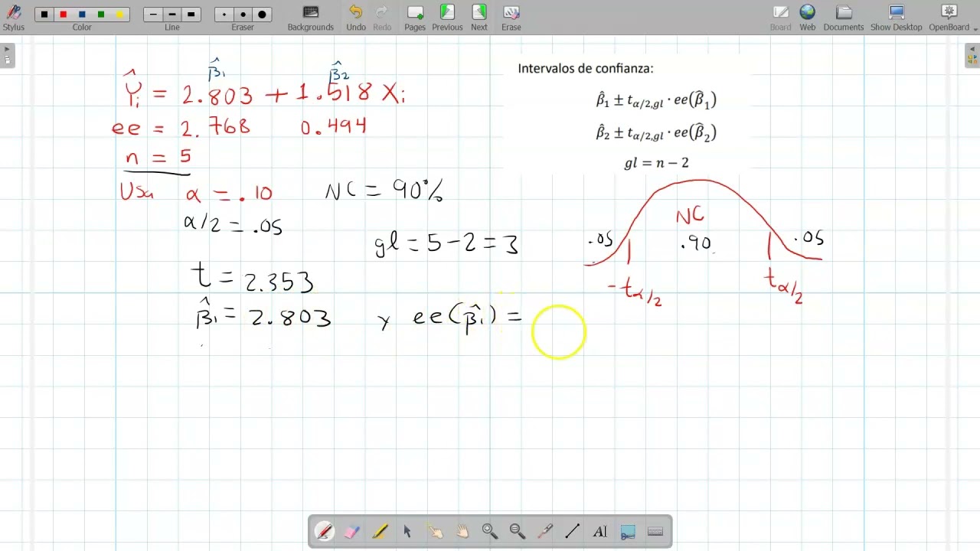980x551 pixels.
Task: Expand the left side panel tab
Action: point(7,56)
